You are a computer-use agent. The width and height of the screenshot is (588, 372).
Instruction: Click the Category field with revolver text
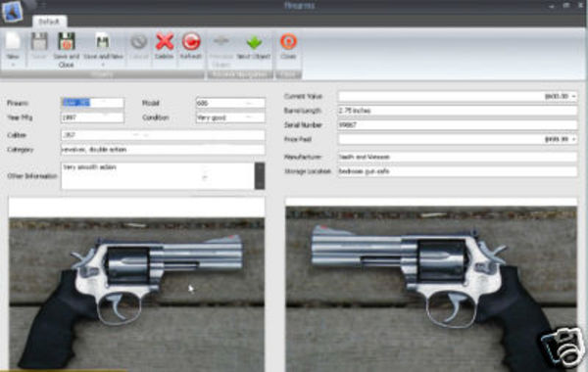(163, 150)
